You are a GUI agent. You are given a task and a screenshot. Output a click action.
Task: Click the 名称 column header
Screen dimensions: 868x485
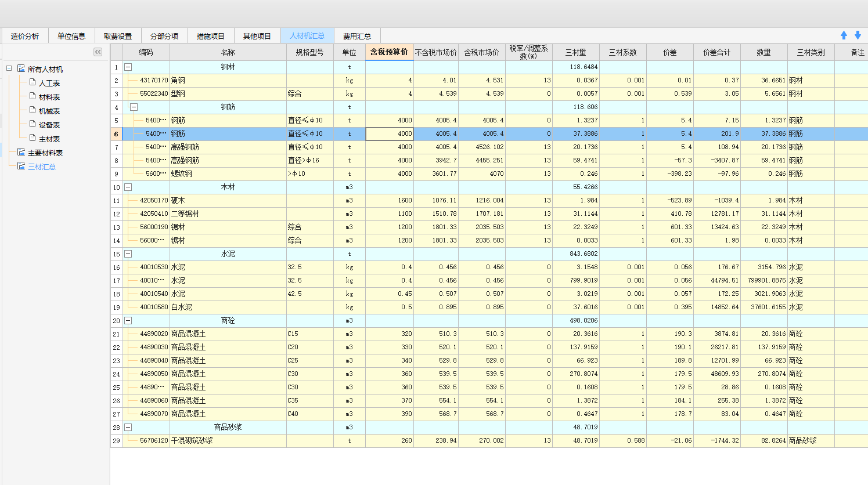(228, 52)
